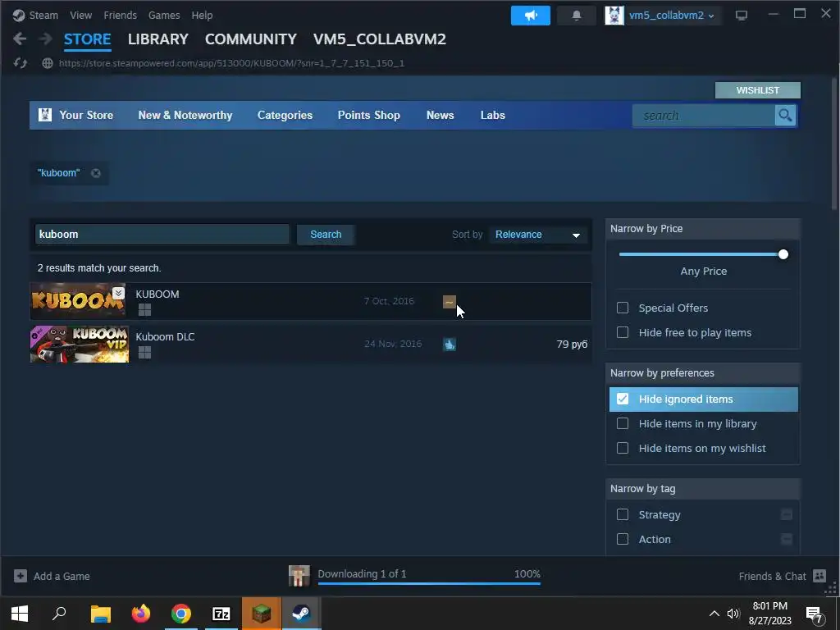Collapse the Narrow by Price section
Image resolution: width=840 pixels, height=630 pixels.
pyautogui.click(x=703, y=229)
